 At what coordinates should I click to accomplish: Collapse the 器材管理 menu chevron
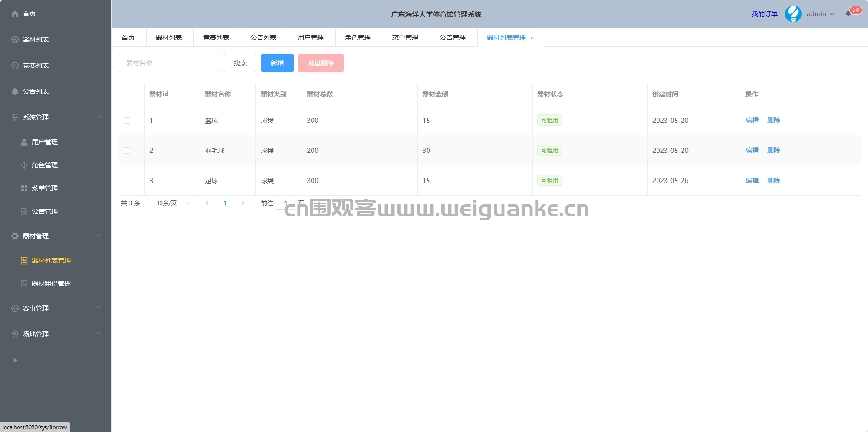pos(99,235)
